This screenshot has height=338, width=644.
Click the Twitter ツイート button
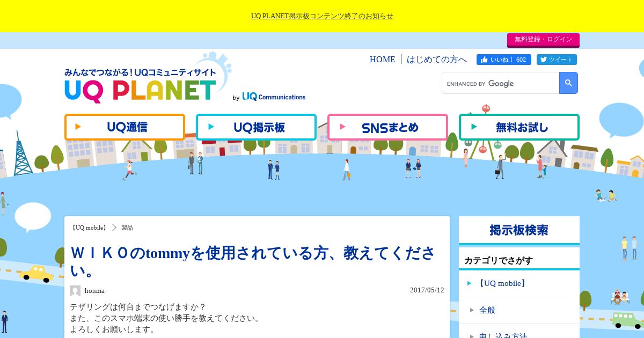pyautogui.click(x=557, y=60)
